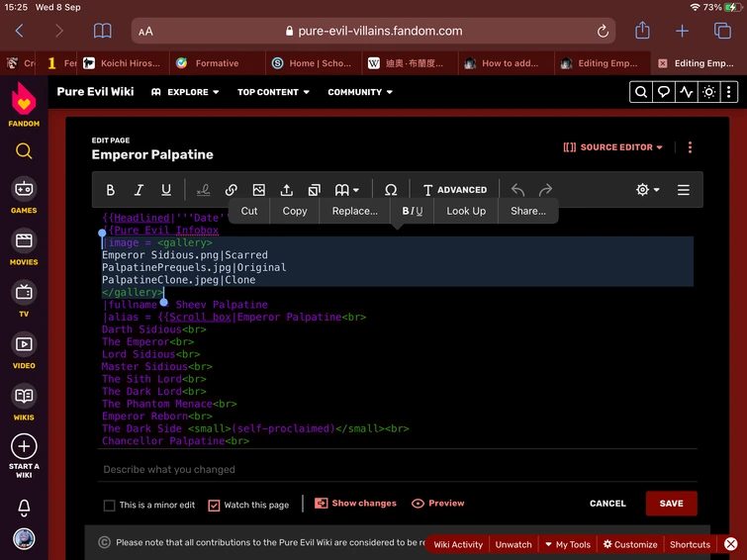
Task: Open special character omega tool
Action: (x=390, y=190)
